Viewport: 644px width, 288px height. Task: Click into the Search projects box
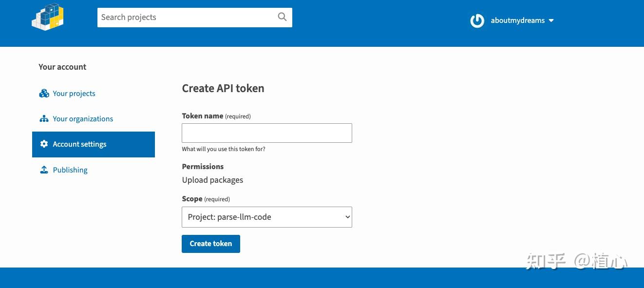pyautogui.click(x=185, y=18)
